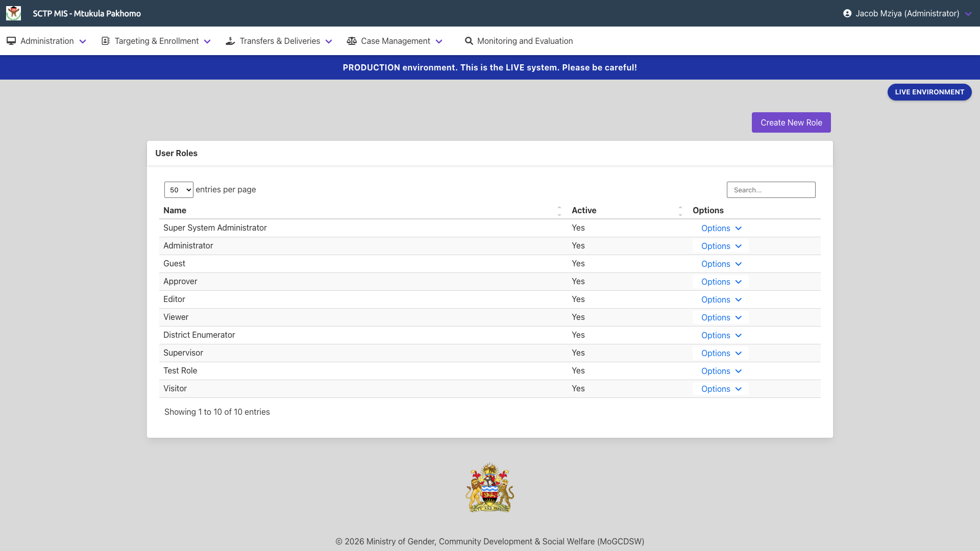This screenshot has width=980, height=551.
Task: Click the Malawi coat of arms at the bottom
Action: click(489, 487)
